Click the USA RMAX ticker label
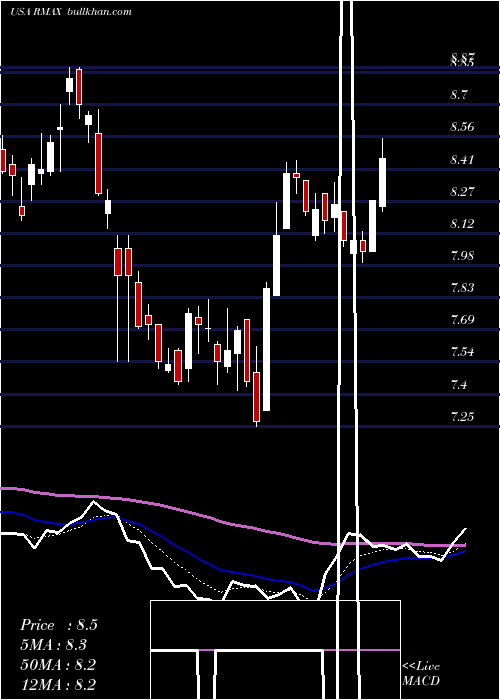This screenshot has width=500, height=700. (x=36, y=12)
